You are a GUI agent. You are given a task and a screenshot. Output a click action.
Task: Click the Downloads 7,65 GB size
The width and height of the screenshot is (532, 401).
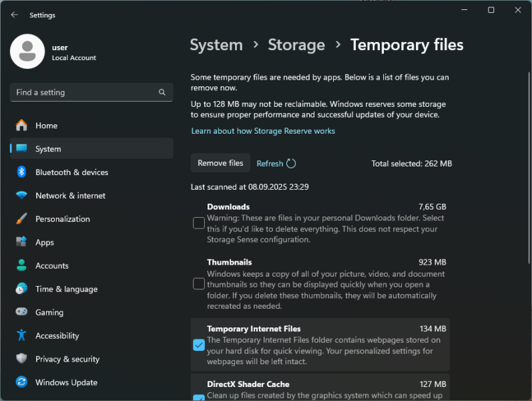(x=433, y=207)
